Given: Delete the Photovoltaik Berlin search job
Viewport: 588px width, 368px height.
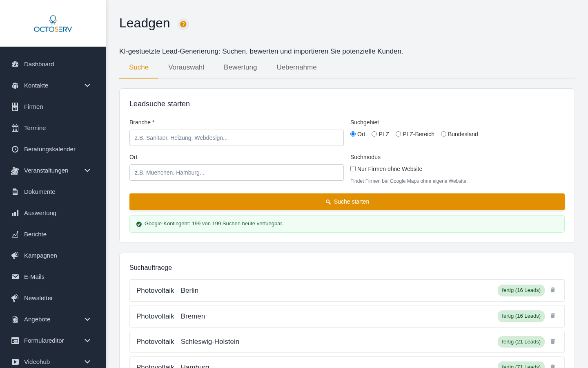Looking at the screenshot, I should 552,290.
